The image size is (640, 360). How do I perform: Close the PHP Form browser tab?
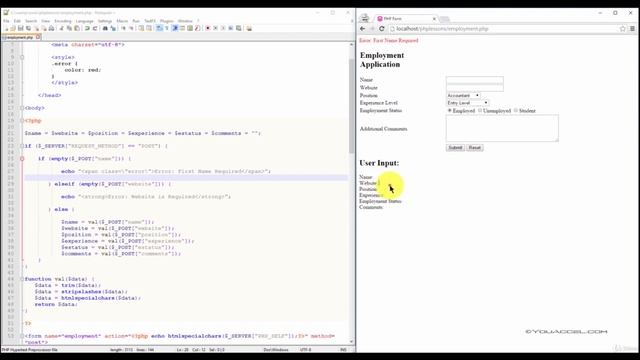pyautogui.click(x=434, y=19)
